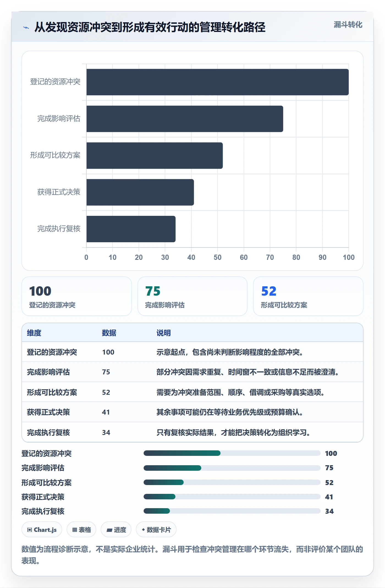Click the description starting with 其余事项可能
The image size is (385, 588).
pyautogui.click(x=230, y=412)
